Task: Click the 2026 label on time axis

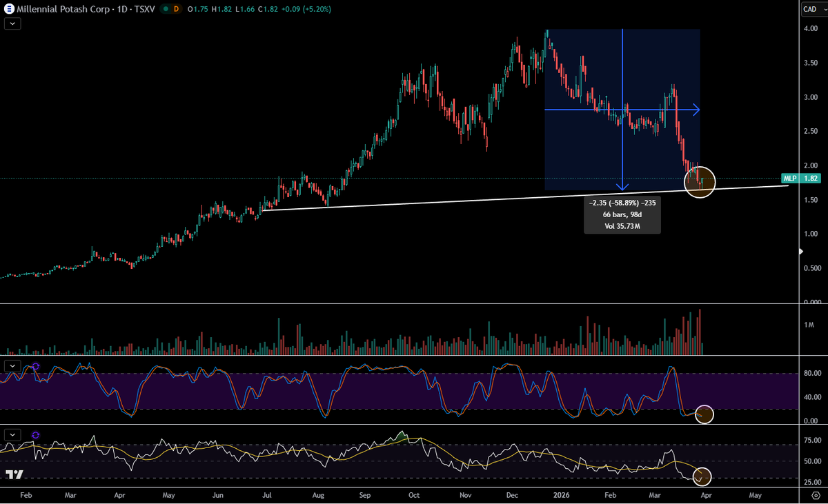Action: [x=562, y=495]
